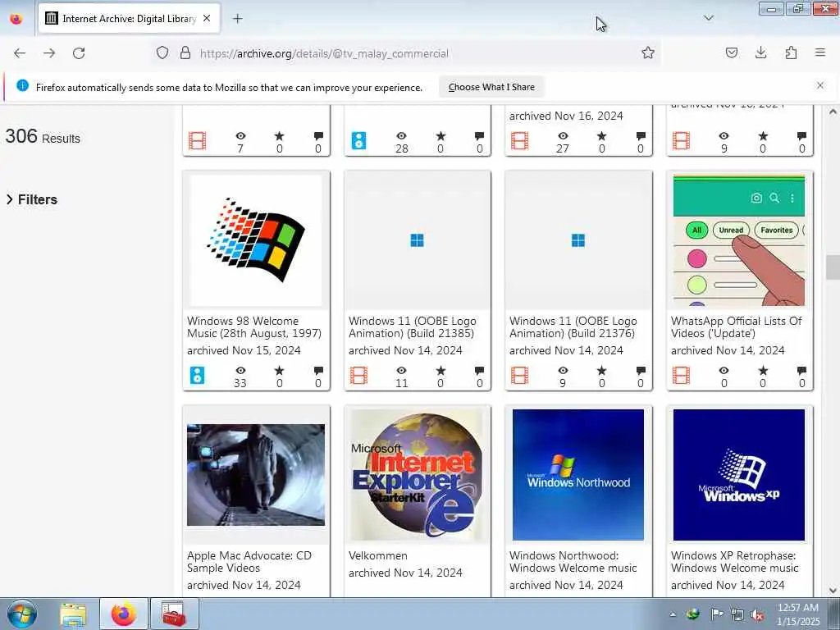Open Windows 11 OOBE Build 21385 title link
The image size is (840, 630).
tap(412, 326)
